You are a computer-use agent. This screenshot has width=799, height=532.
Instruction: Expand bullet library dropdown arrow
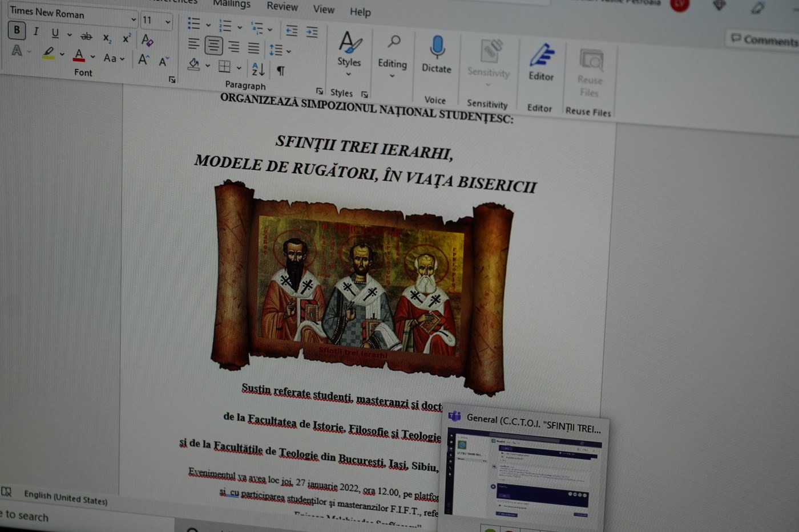(x=208, y=25)
